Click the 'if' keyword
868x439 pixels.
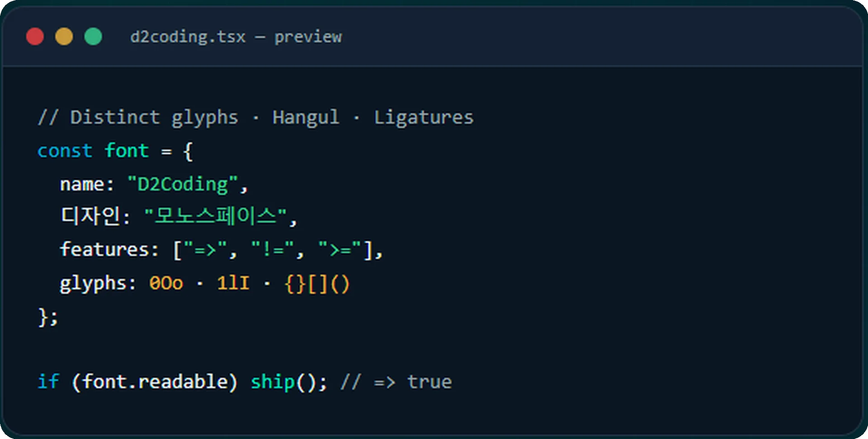click(x=48, y=382)
